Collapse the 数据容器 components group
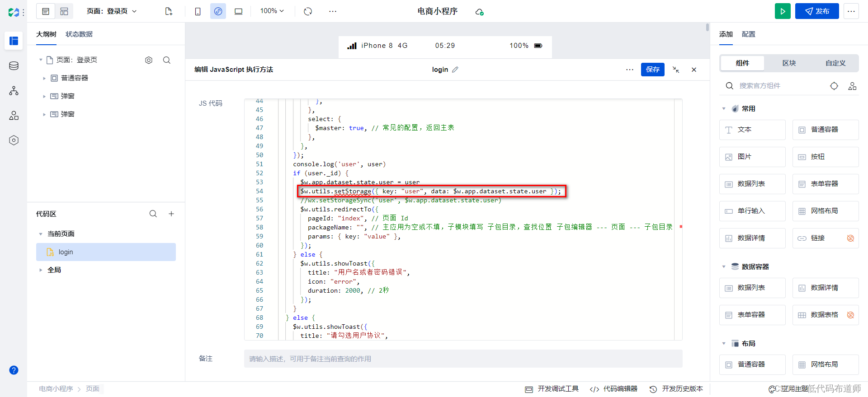Image resolution: width=868 pixels, height=397 pixels. (724, 267)
